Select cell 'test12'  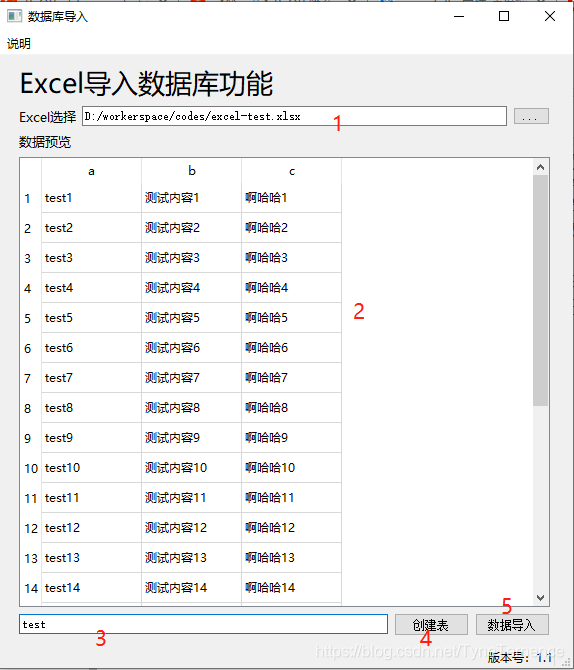click(91, 528)
